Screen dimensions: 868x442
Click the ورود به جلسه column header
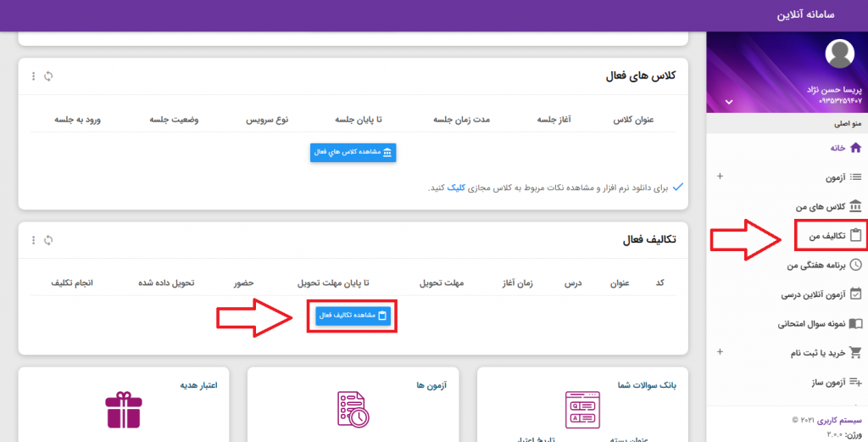[x=77, y=120]
